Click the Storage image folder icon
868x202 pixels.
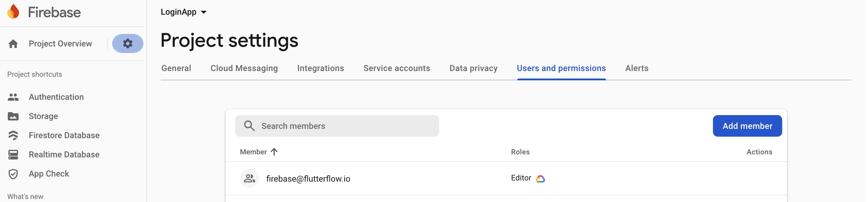13,116
